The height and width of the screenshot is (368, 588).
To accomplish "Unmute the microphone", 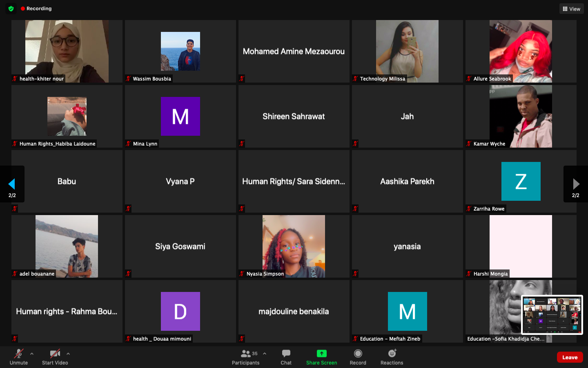I will (19, 357).
